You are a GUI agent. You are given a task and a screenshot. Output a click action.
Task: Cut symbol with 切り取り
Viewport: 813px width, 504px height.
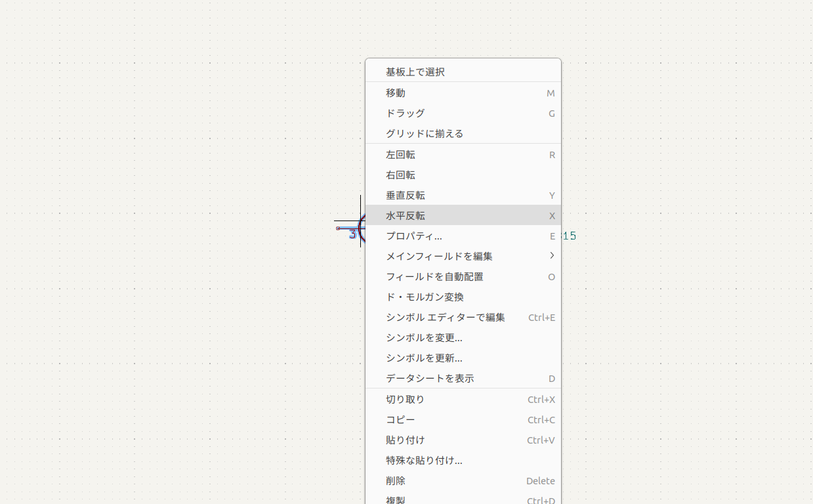pyautogui.click(x=406, y=400)
